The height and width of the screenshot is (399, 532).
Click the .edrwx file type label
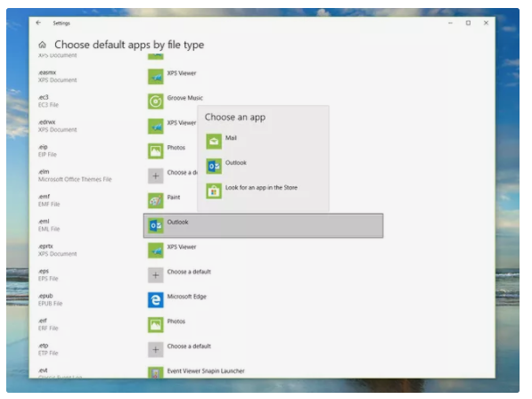coord(47,122)
